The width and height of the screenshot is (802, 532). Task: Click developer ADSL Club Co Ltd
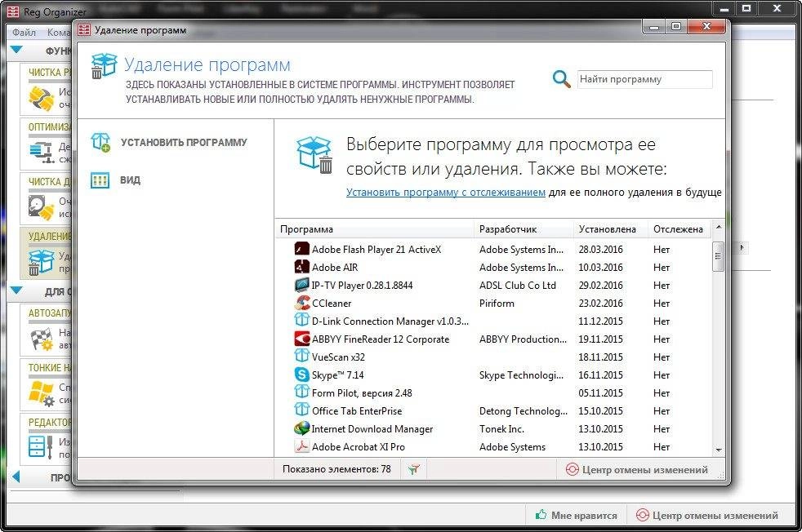[518, 285]
